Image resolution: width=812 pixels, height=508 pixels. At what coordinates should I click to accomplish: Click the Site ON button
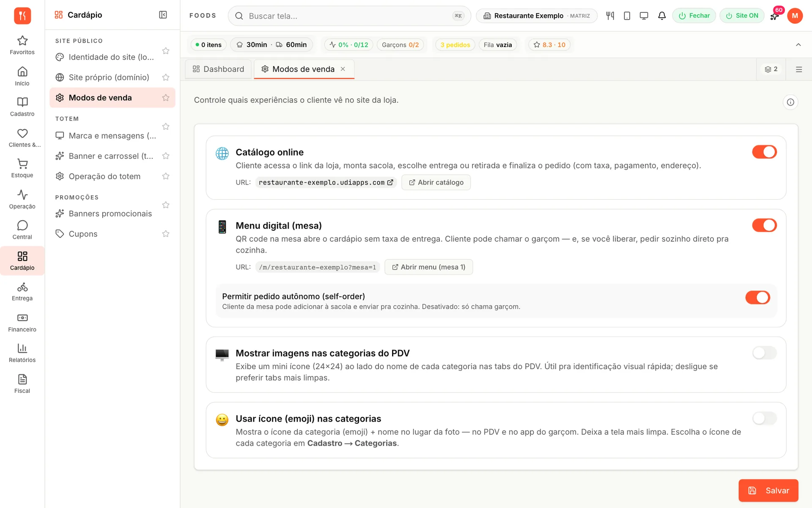[742, 16]
